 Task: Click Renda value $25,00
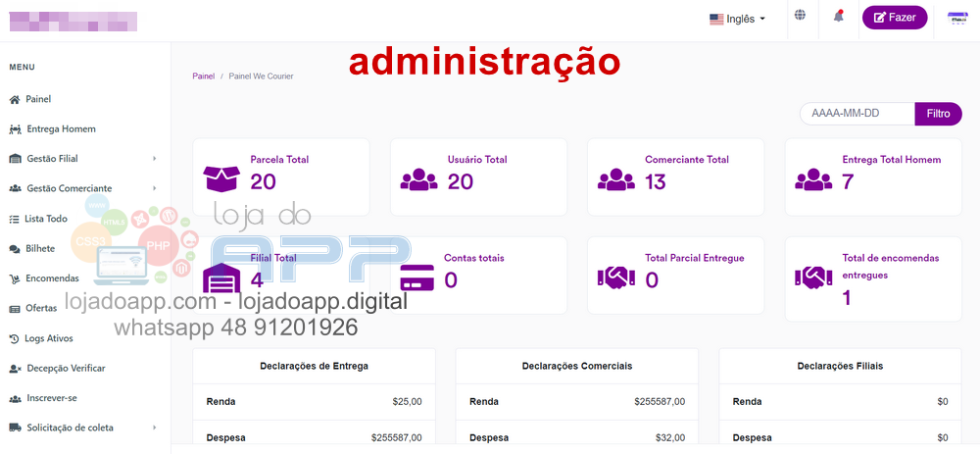coord(407,401)
